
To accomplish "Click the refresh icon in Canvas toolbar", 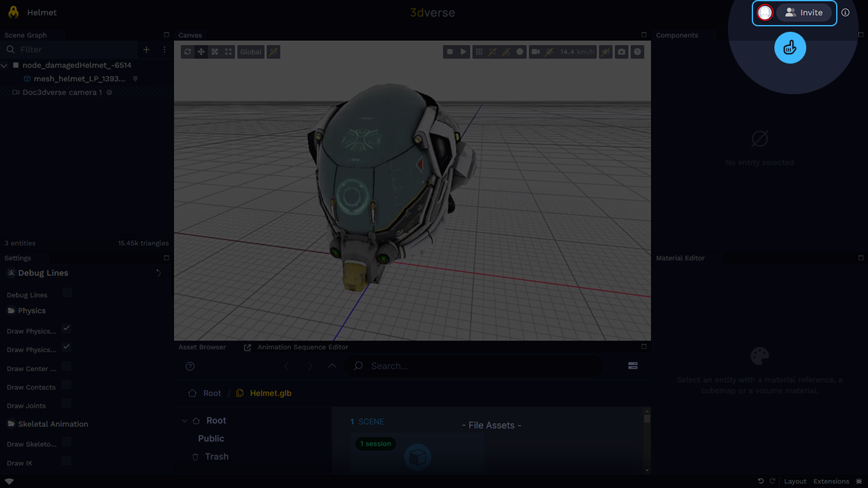I will (188, 52).
